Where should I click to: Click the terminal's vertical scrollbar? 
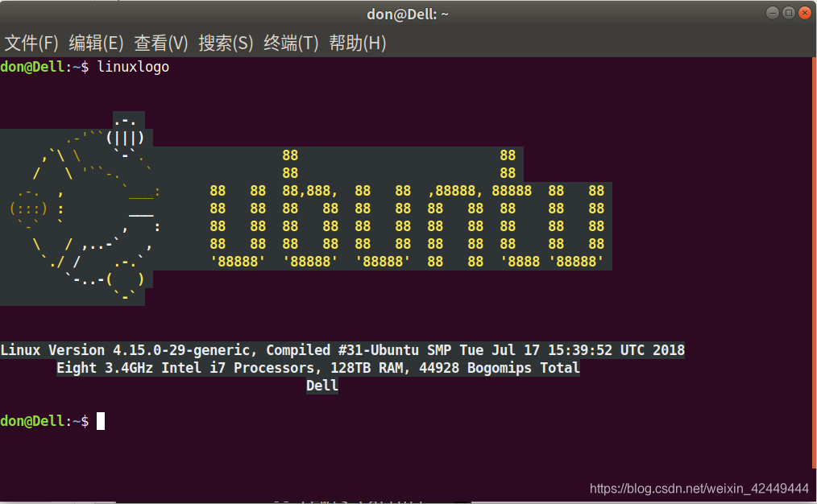point(814,263)
